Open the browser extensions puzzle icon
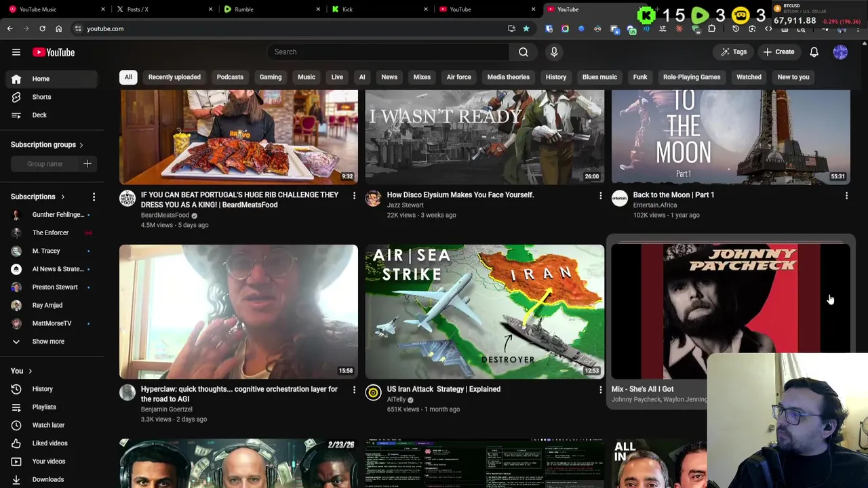868x488 pixels. click(711, 28)
